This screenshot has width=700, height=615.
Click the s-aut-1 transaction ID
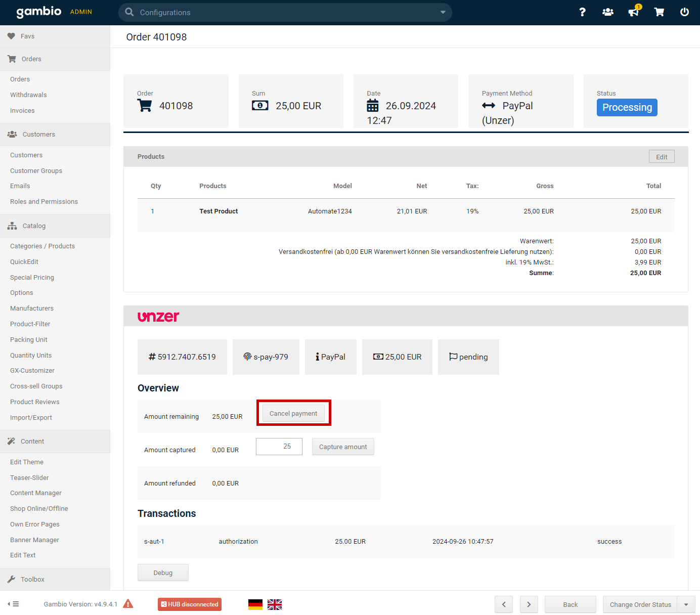click(154, 542)
